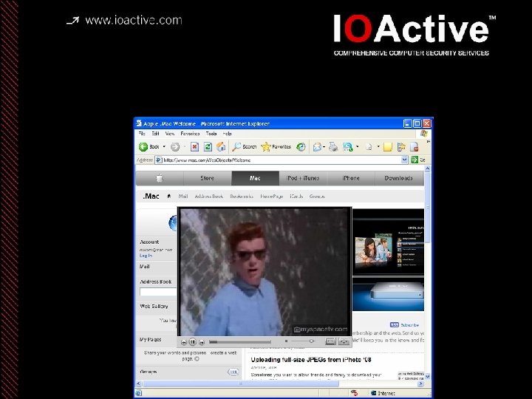This screenshot has height=399, width=532.
Task: Open the Mail link in .Mac bar
Action: click(x=183, y=196)
